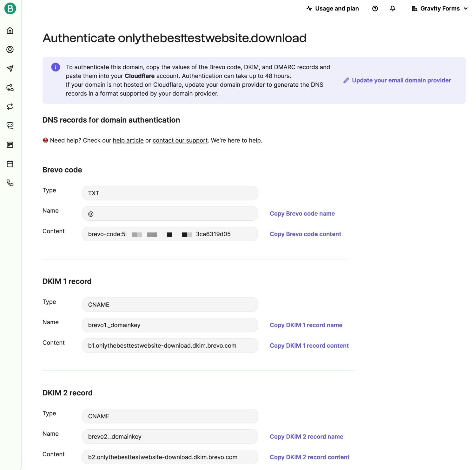The width and height of the screenshot is (476, 470).
Task: Open Conversations chat icon in sidebar
Action: [x=10, y=126]
